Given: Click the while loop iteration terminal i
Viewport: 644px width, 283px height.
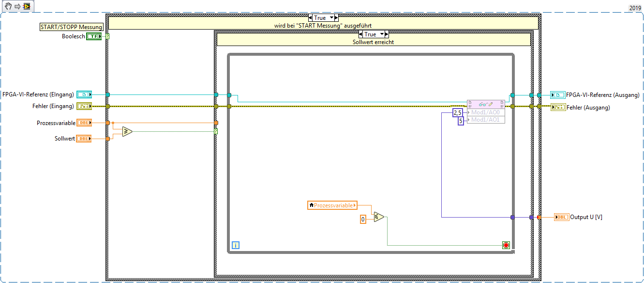Looking at the screenshot, I should [236, 245].
